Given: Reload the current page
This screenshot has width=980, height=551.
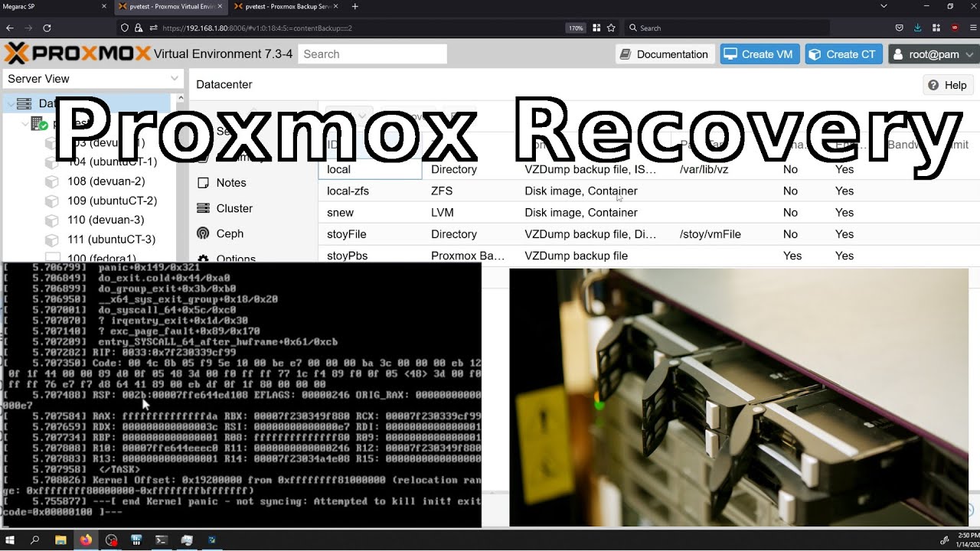Looking at the screenshot, I should pos(47,28).
